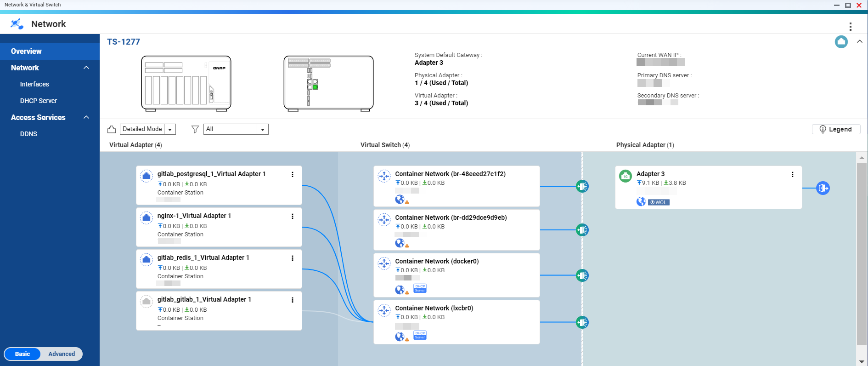Click the TS-1277 device name
Image resolution: width=868 pixels, height=366 pixels.
(124, 42)
